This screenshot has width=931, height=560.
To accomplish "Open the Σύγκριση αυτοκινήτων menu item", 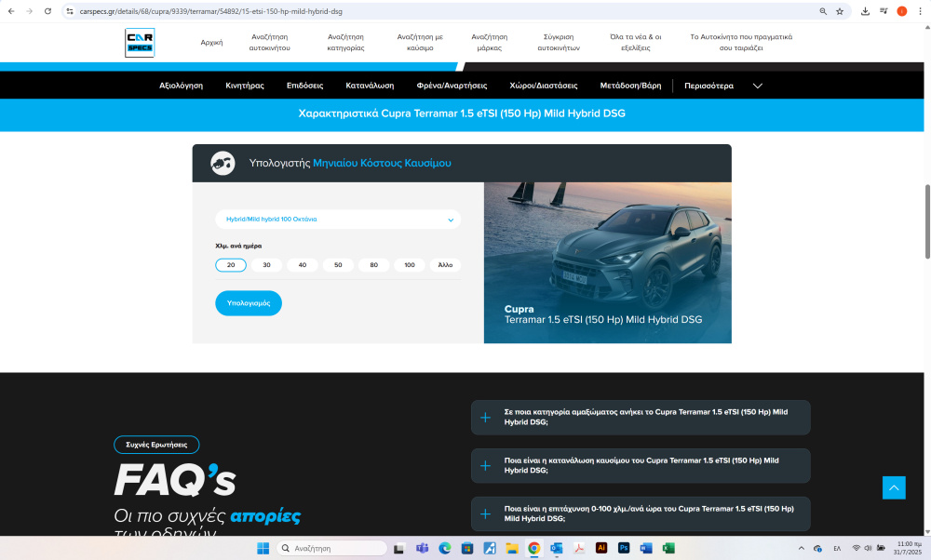I will click(x=560, y=42).
